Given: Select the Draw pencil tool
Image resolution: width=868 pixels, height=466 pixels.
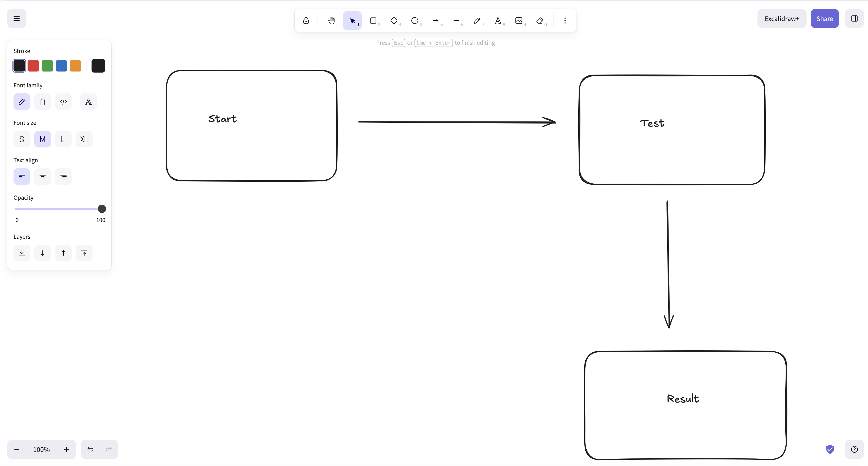Looking at the screenshot, I should (x=477, y=21).
